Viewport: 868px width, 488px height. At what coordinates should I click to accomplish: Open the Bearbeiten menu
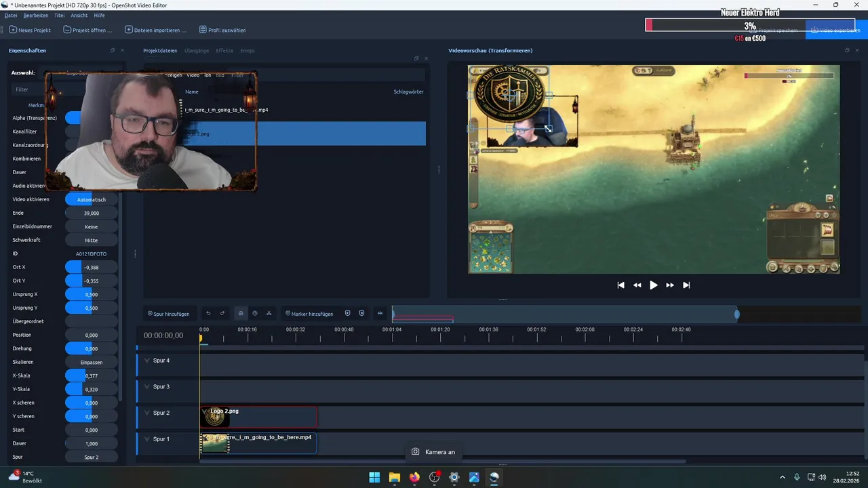[35, 15]
